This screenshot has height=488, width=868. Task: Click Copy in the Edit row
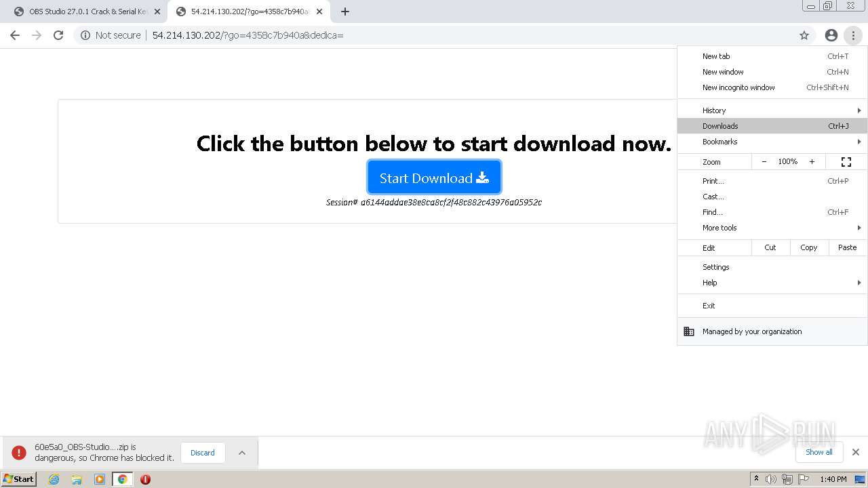point(809,247)
